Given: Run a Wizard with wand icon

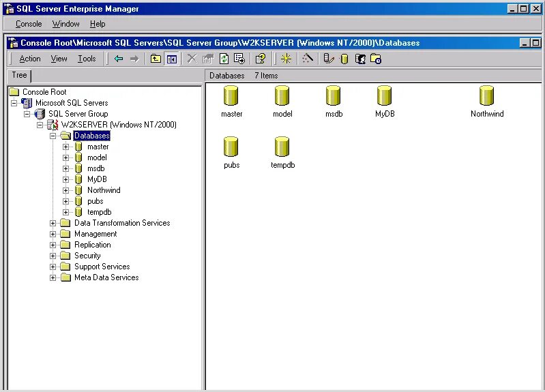Looking at the screenshot, I should point(308,59).
